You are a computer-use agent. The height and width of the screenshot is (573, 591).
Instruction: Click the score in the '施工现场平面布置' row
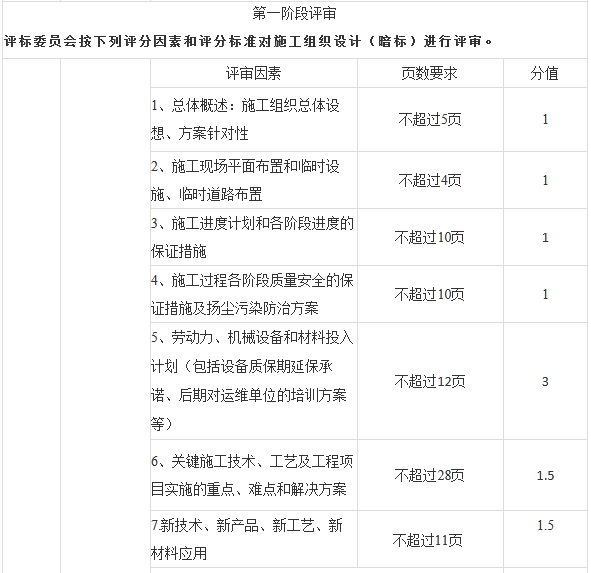tap(545, 180)
